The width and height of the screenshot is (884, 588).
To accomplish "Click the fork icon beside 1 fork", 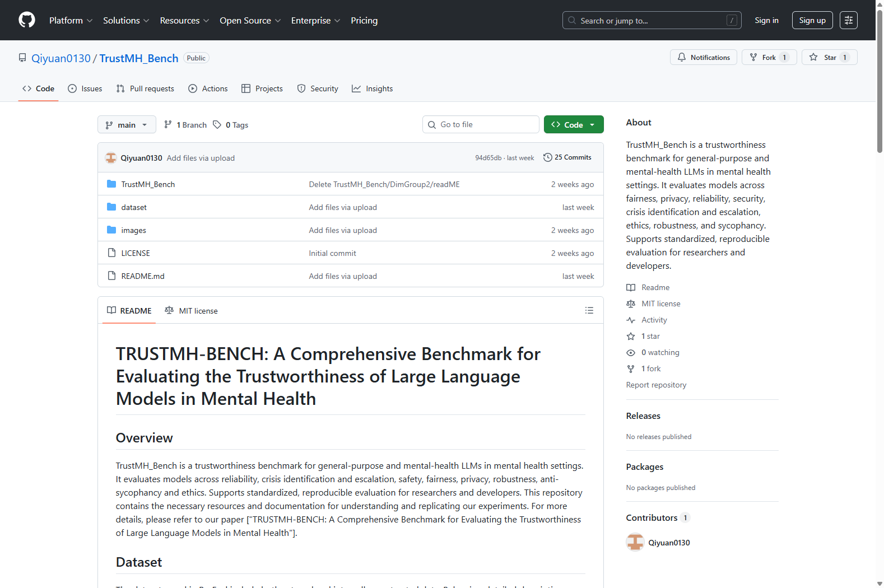I will [x=631, y=368].
